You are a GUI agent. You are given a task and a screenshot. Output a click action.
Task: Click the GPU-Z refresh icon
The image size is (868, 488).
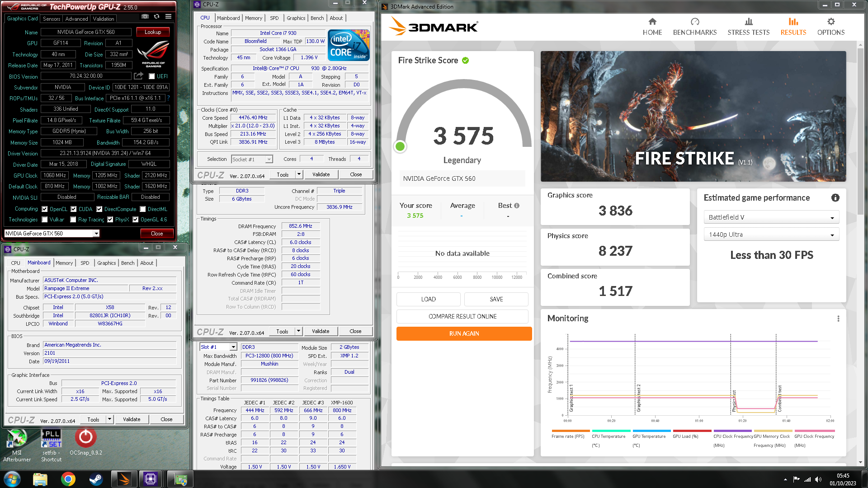pyautogui.click(x=156, y=16)
